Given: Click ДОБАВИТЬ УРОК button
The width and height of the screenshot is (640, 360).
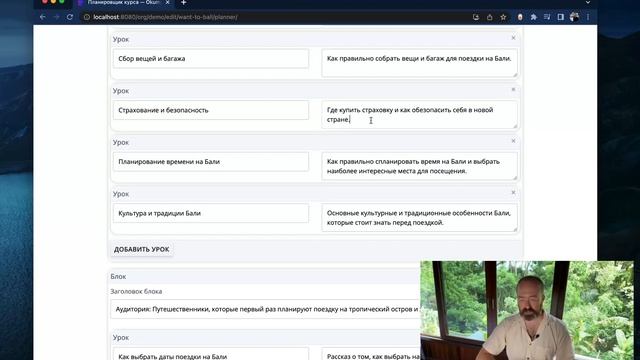Looking at the screenshot, I should (x=142, y=249).
